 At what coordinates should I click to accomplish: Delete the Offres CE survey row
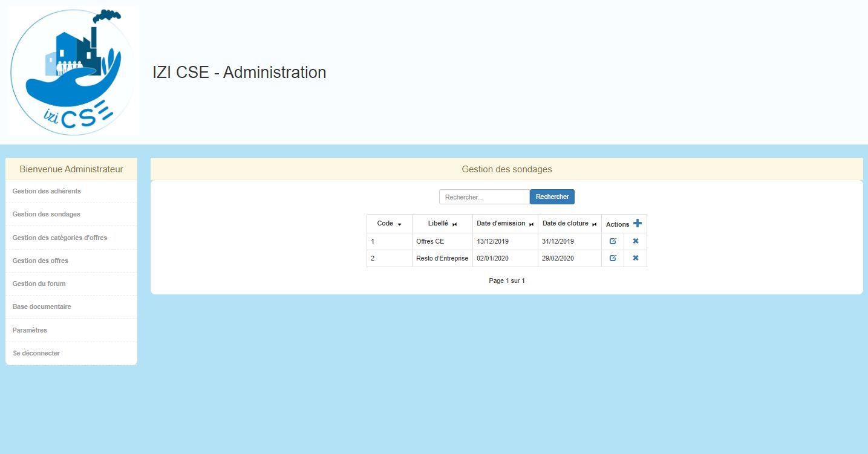[x=635, y=241]
